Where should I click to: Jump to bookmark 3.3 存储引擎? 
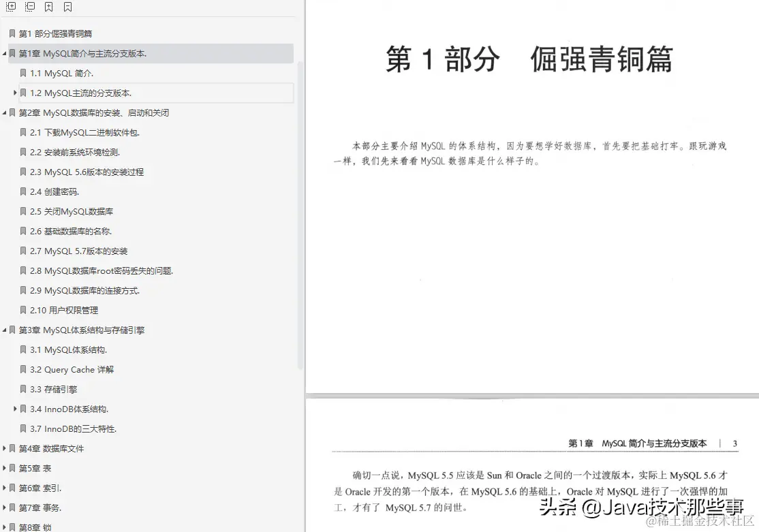point(53,389)
